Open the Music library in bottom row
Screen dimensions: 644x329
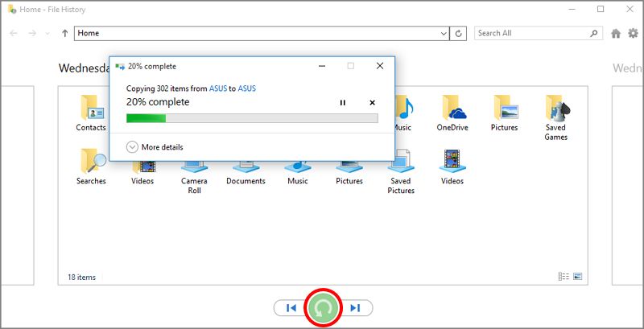(x=297, y=173)
